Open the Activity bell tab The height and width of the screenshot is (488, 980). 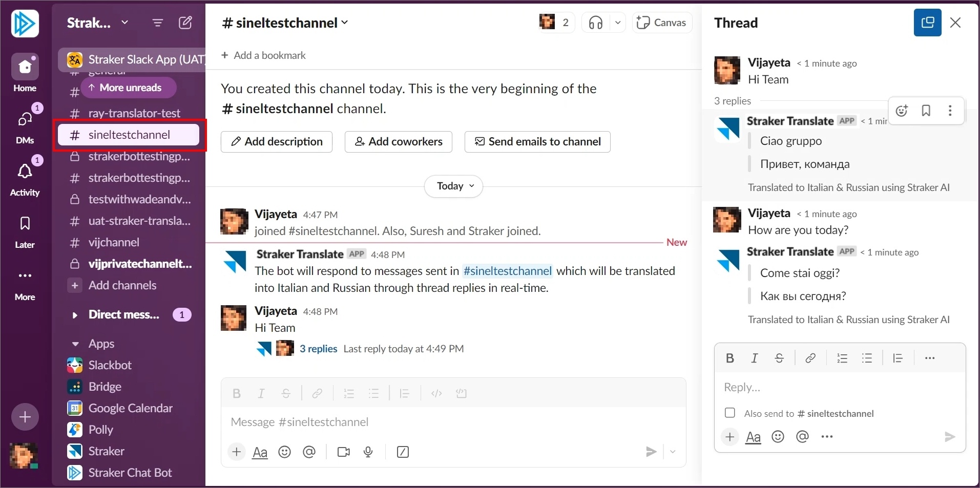click(25, 178)
